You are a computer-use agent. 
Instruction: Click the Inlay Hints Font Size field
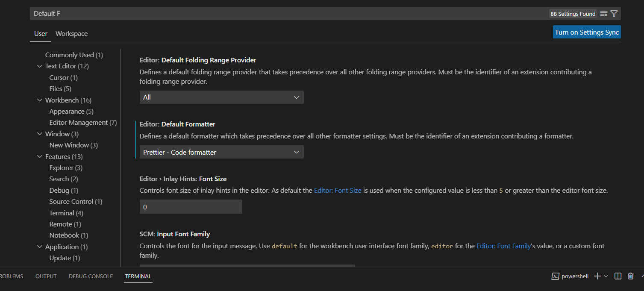(191, 207)
